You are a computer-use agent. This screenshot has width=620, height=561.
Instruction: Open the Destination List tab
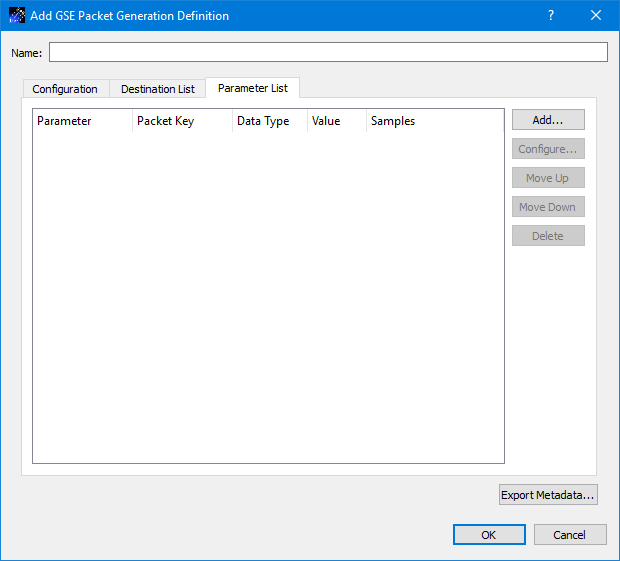click(x=157, y=89)
